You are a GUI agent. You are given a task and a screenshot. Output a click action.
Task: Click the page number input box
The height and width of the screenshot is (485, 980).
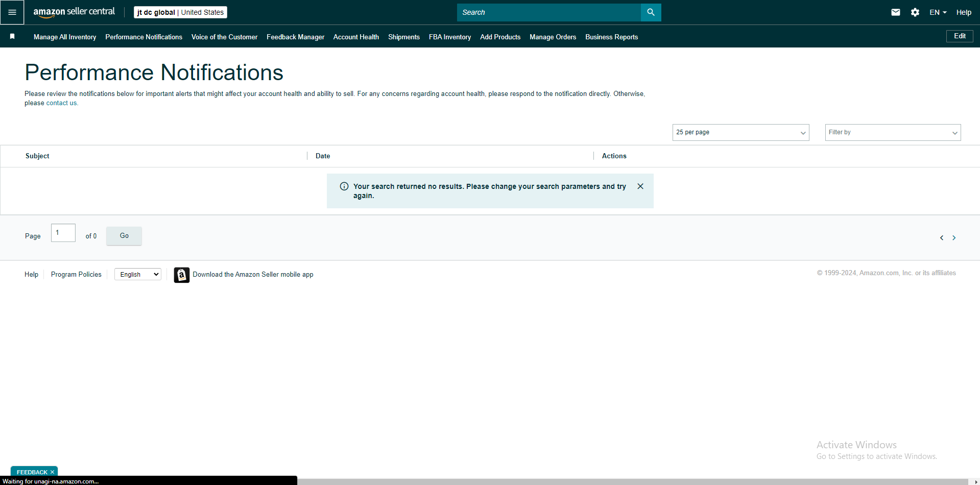coord(63,233)
